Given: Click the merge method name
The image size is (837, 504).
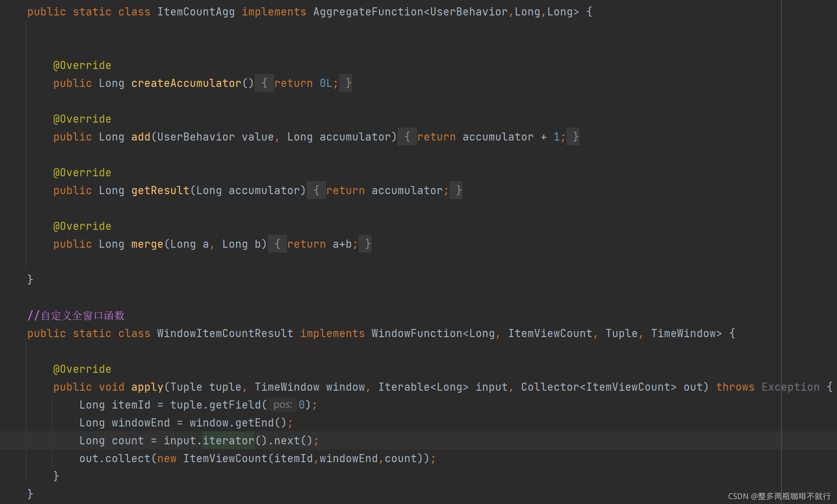Looking at the screenshot, I should point(147,244).
